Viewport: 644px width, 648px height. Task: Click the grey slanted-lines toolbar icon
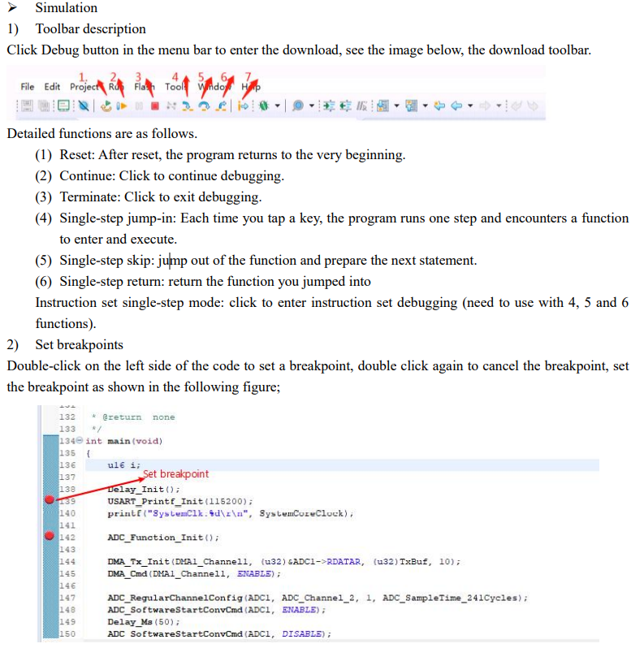tap(361, 106)
